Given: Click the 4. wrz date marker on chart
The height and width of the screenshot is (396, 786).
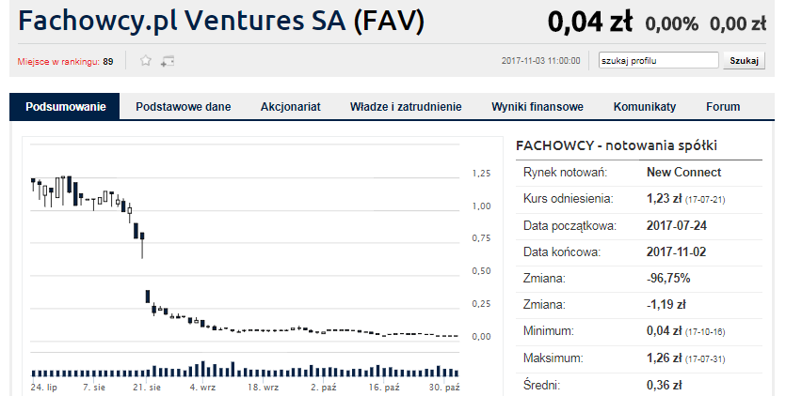Looking at the screenshot, I should [x=203, y=387].
